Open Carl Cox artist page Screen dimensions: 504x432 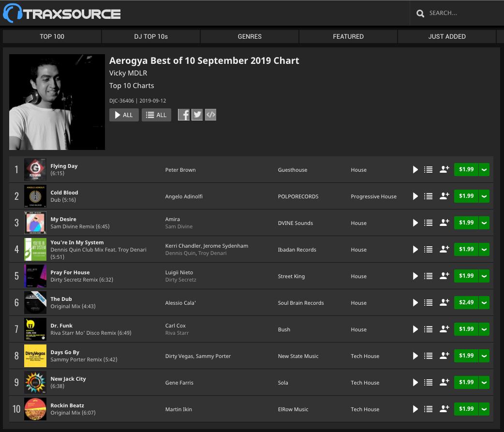[175, 326]
